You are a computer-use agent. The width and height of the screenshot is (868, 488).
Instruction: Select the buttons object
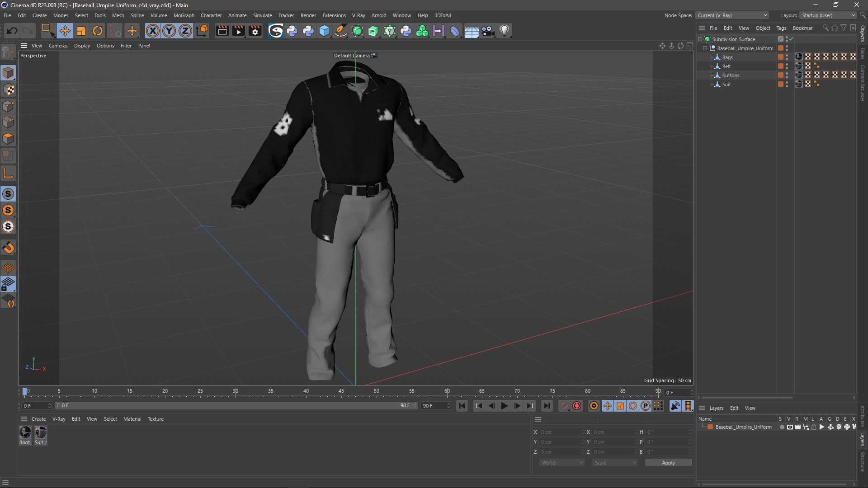[x=731, y=75]
